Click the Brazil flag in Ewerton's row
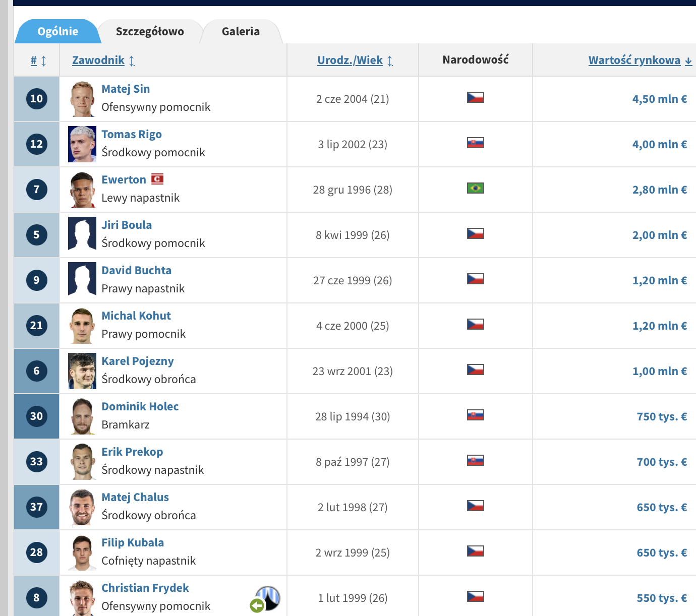The height and width of the screenshot is (616, 696). (475, 188)
